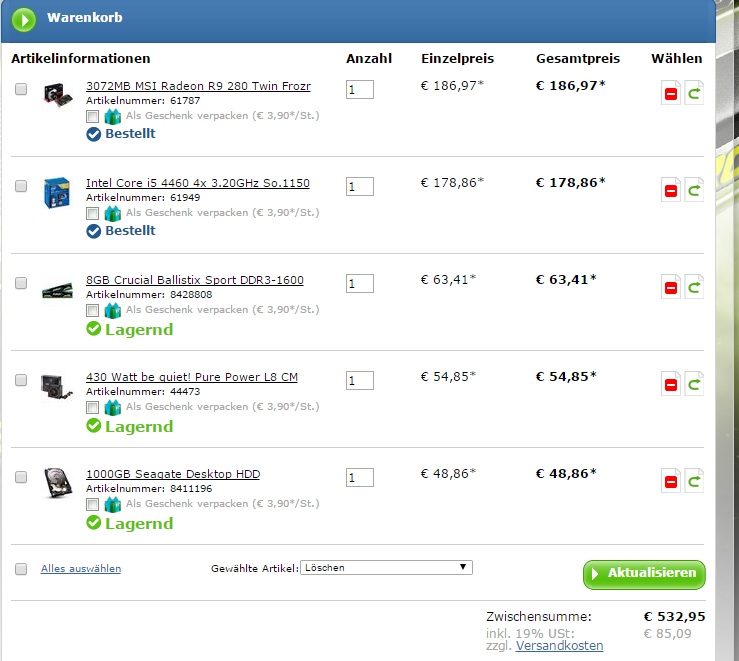
Task: Enable gift wrapping for Crucial Ballistix Sport
Action: pyautogui.click(x=92, y=310)
